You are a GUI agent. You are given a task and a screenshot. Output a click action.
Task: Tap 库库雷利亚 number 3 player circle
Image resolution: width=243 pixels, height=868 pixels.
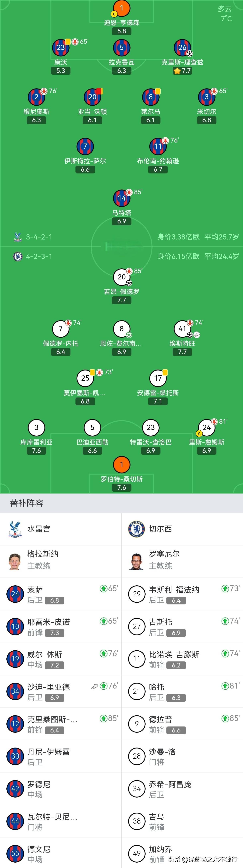pyautogui.click(x=36, y=428)
